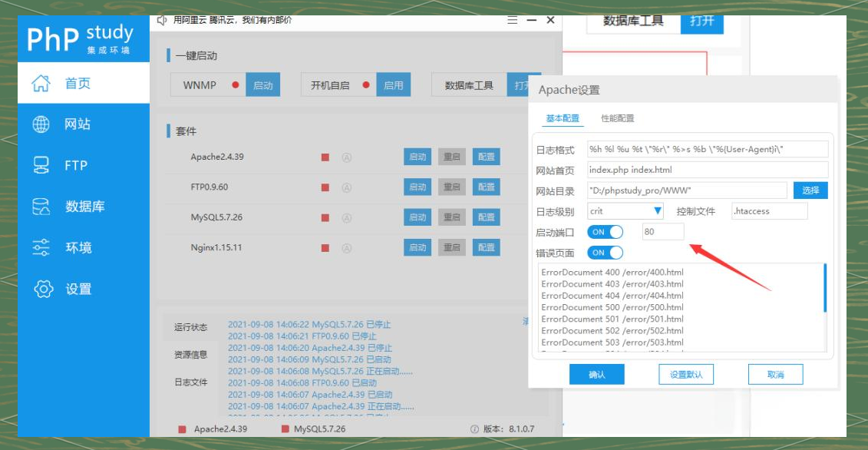The width and height of the screenshot is (868, 450).
Task: Edit the 控制文件 .htaccess field
Action: tap(770, 210)
